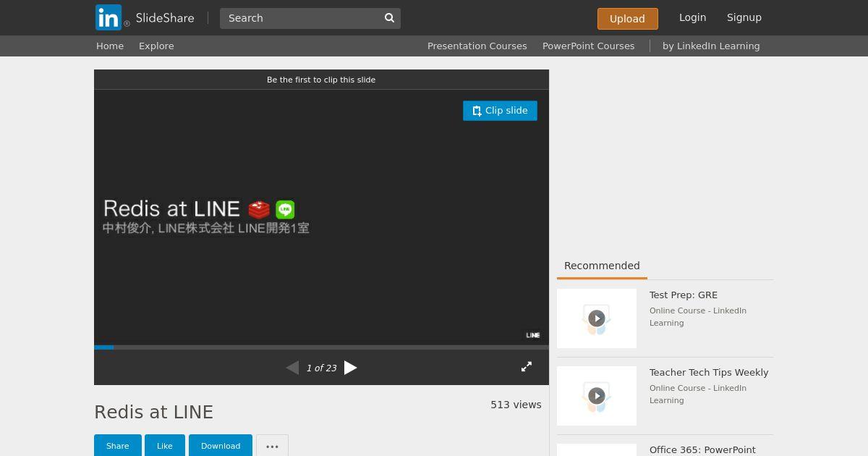The width and height of the screenshot is (868, 456).
Task: Open the Signup link
Action: click(744, 17)
